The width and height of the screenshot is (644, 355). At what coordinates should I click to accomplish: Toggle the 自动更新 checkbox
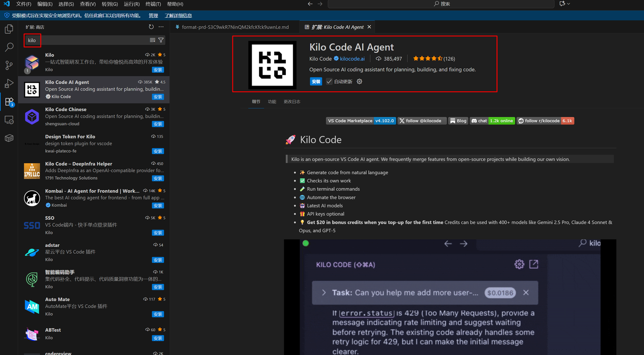(x=329, y=81)
